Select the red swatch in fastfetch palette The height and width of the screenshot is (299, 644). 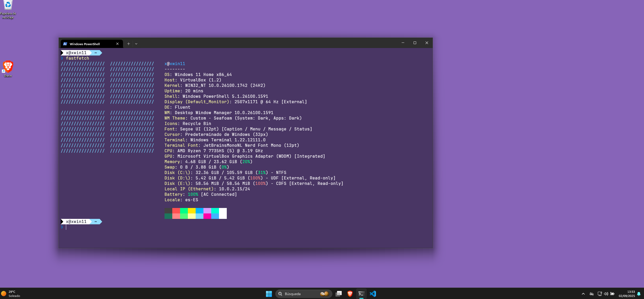click(176, 211)
